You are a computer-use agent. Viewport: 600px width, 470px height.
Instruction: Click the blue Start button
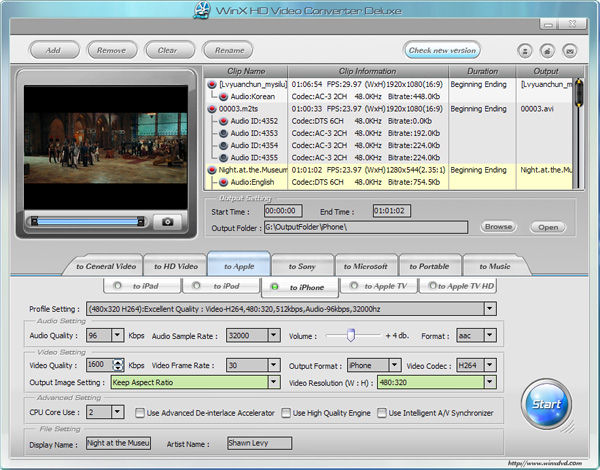point(546,404)
